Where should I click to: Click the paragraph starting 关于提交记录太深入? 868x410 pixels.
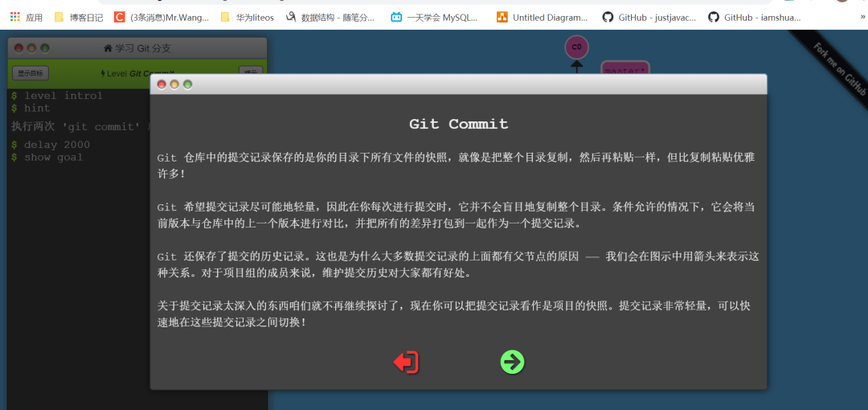pyautogui.click(x=454, y=314)
